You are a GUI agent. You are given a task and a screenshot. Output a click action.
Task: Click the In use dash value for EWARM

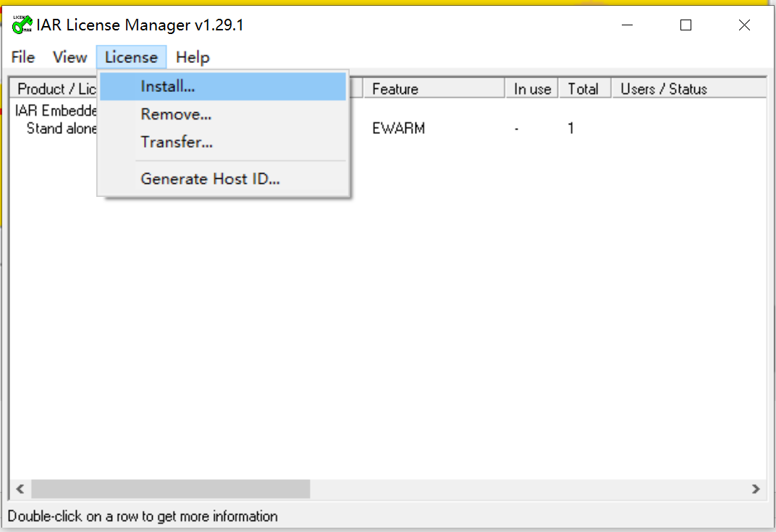pos(517,129)
